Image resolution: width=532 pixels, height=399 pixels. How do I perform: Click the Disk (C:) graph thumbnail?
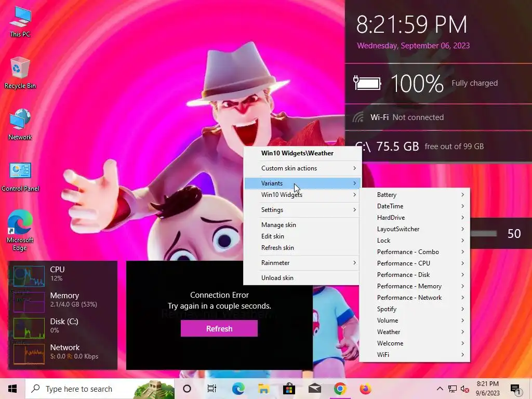29,328
